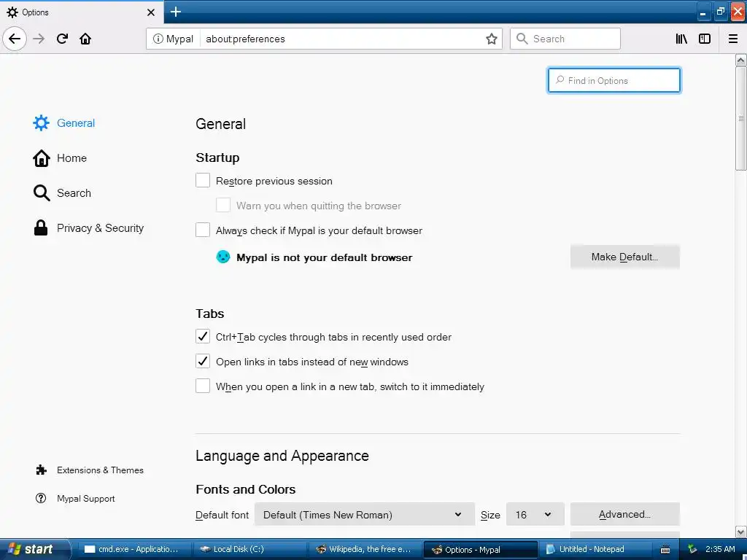
Task: Open Extensions & Themes link
Action: (89, 470)
